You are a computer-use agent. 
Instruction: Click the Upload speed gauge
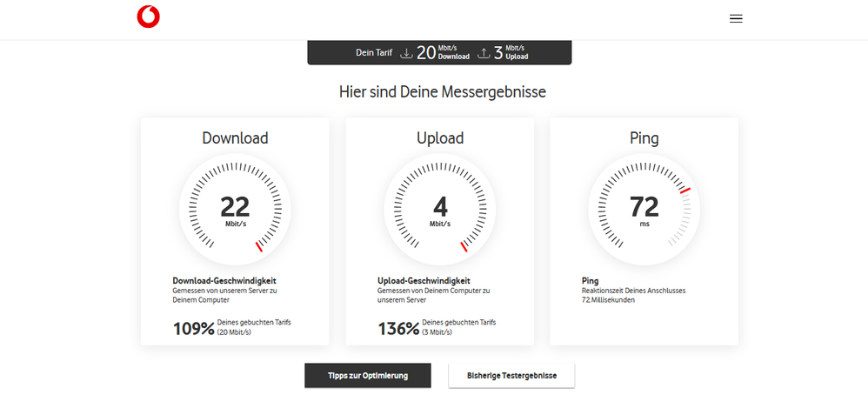(440, 210)
